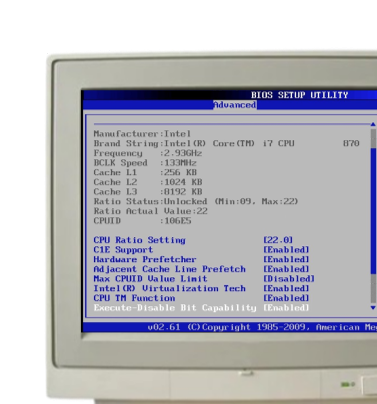Toggle Adjacent Cache Line Prefetch [Enabled] value
This screenshot has height=404, width=377.
pos(286,269)
